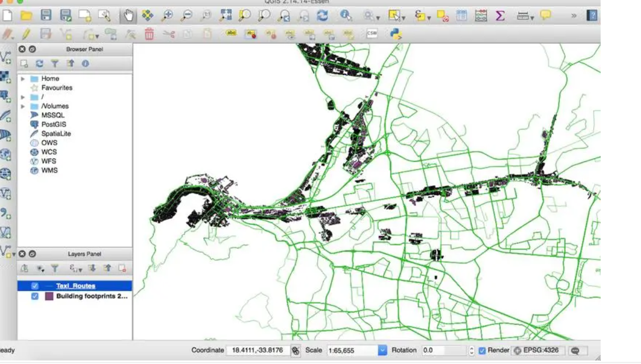This screenshot has height=364, width=641.
Task: Expand the Home folder in Browser
Action: coord(22,79)
